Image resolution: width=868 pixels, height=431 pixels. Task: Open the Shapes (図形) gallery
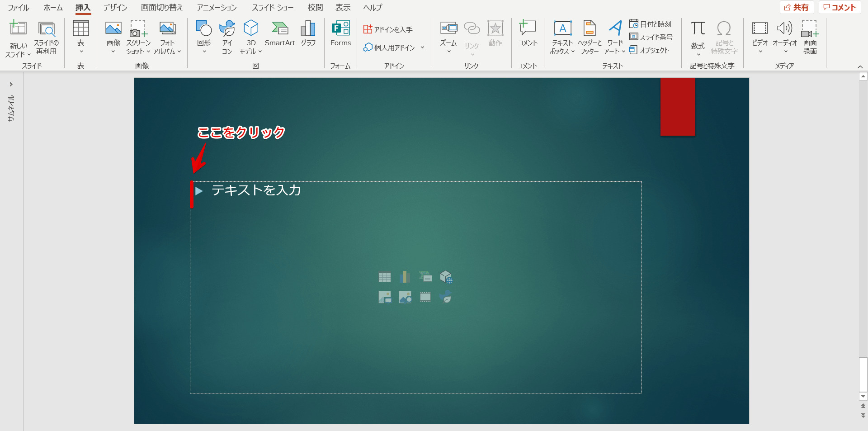coord(204,38)
